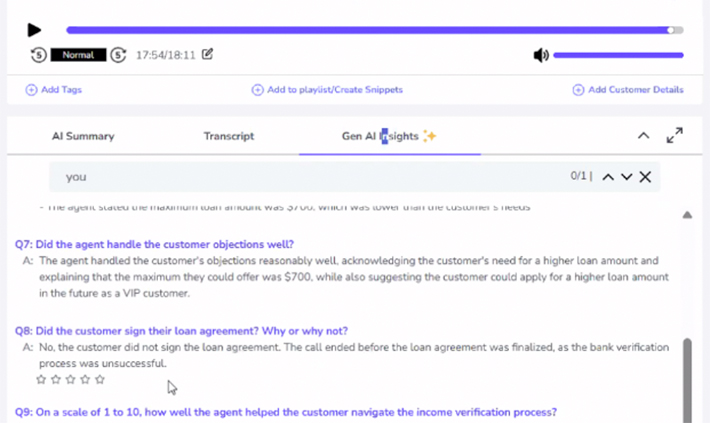This screenshot has height=423, width=710.
Task: Click Add to playlist/Create Snippets
Action: pyautogui.click(x=327, y=90)
